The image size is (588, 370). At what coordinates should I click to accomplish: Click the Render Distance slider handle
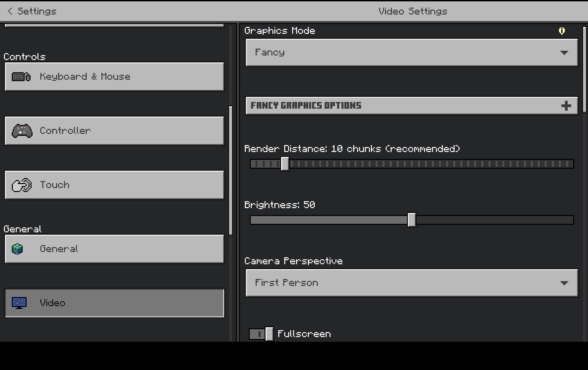tap(285, 164)
